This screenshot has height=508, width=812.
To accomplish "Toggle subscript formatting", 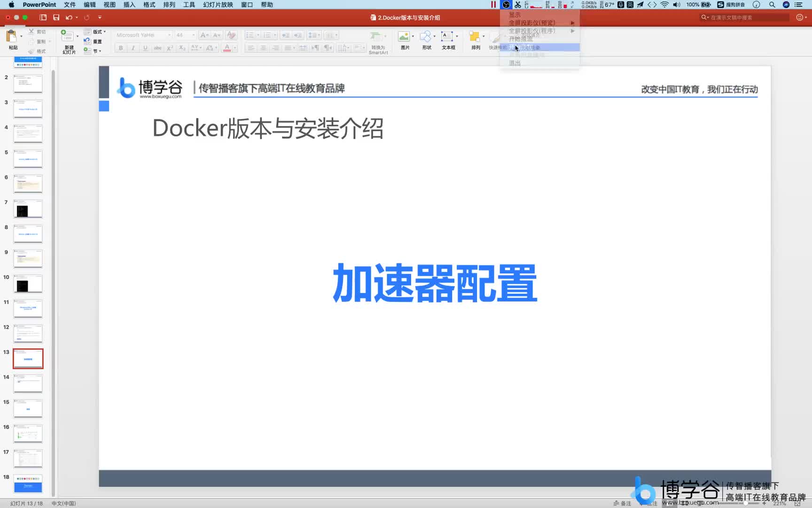I will click(x=182, y=48).
